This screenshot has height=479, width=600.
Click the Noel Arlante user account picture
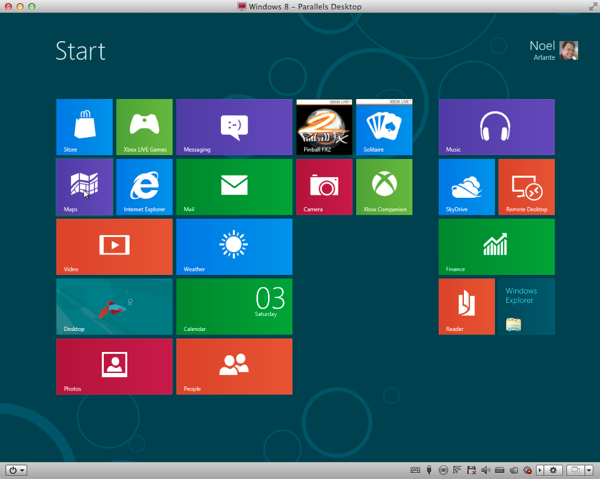(569, 51)
